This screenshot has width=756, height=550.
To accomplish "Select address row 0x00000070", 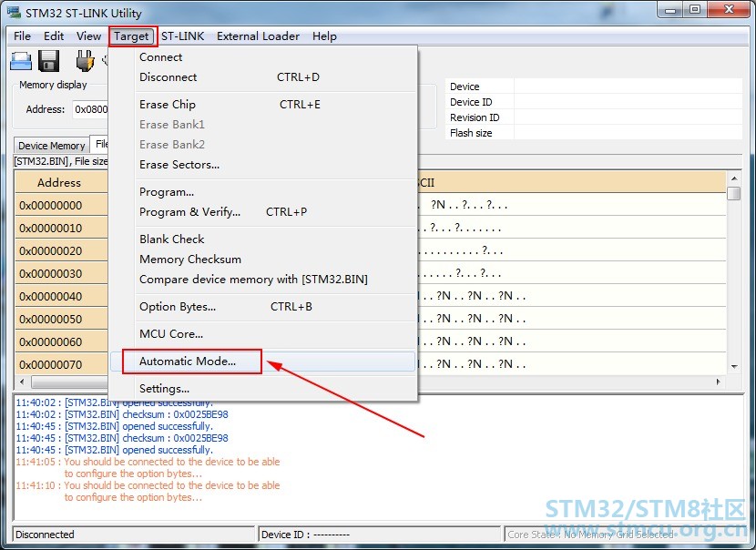I will [x=61, y=364].
